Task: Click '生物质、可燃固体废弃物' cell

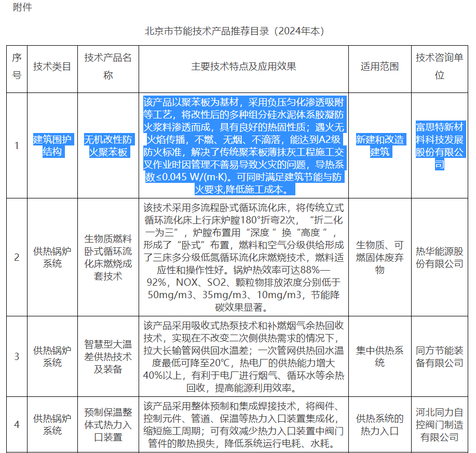Action: (x=380, y=257)
